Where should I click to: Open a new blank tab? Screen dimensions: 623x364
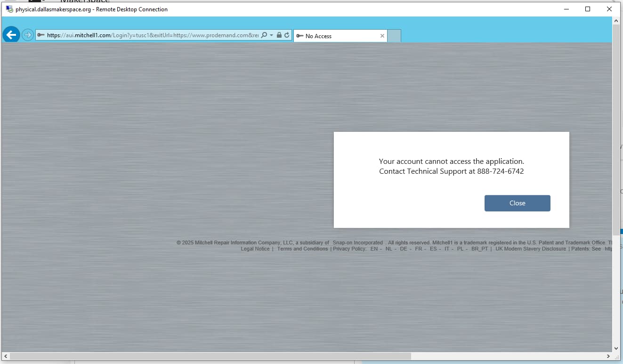pyautogui.click(x=394, y=36)
